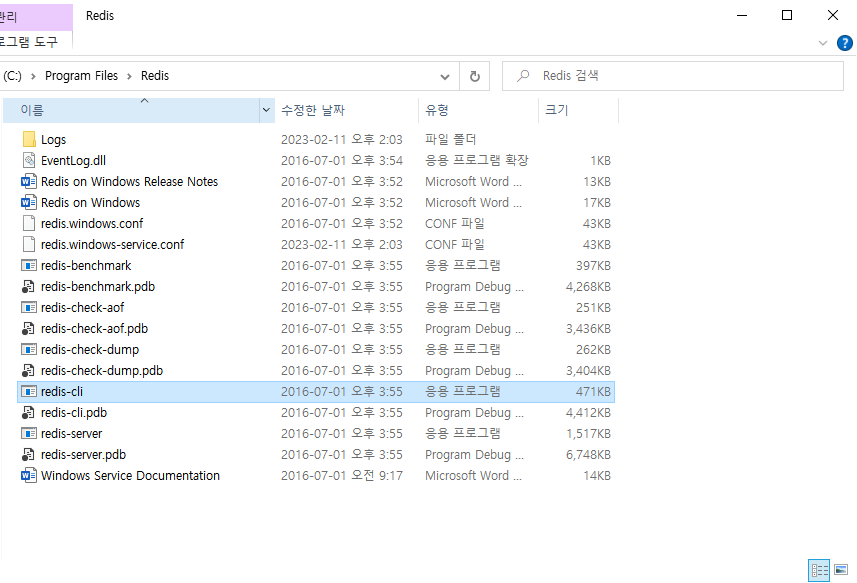Click the redis-check-aof application icon
Viewport: 857px width, 583px height.
(x=29, y=308)
